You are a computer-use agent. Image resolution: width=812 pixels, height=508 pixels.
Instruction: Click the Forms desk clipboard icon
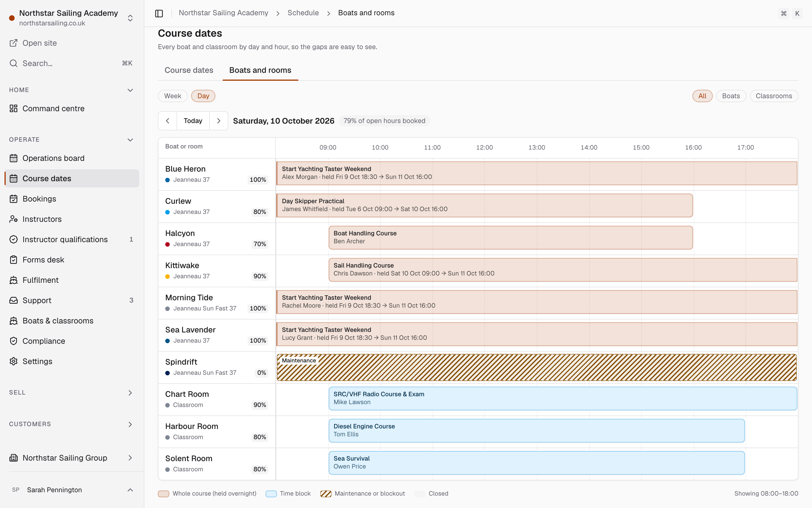tap(14, 260)
